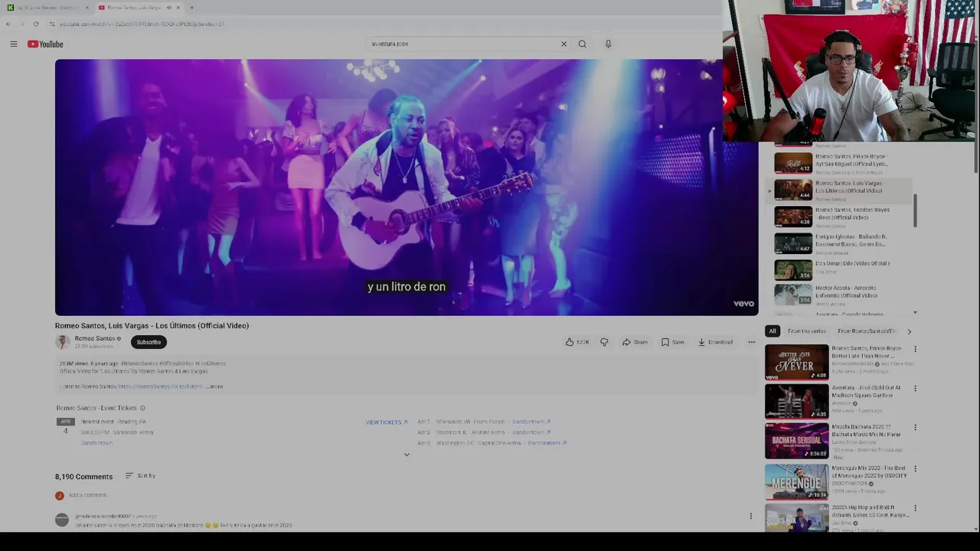The image size is (980, 551).
Task: Play Don Omar Dile in the playlist
Action: point(841,269)
